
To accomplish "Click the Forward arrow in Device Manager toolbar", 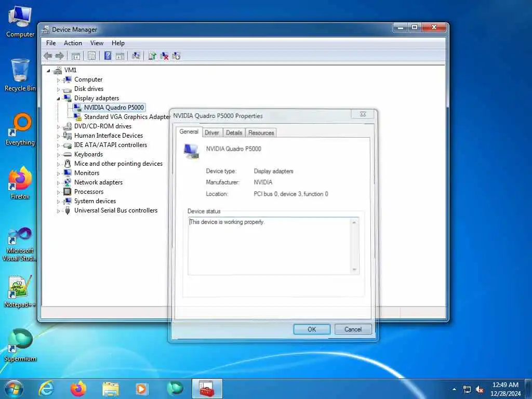I will pyautogui.click(x=60, y=56).
